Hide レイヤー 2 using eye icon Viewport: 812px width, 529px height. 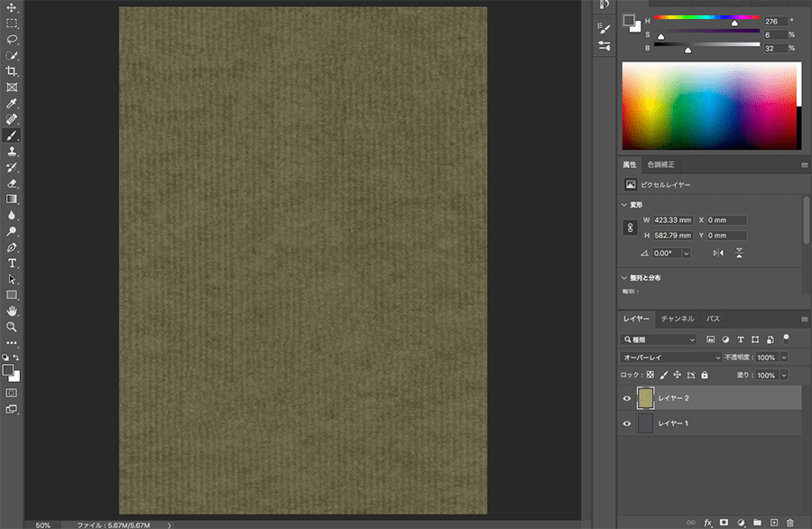pyautogui.click(x=627, y=398)
